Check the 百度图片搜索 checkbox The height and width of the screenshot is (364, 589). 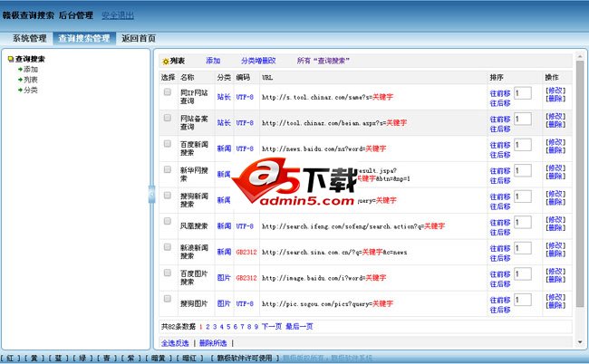click(x=168, y=273)
